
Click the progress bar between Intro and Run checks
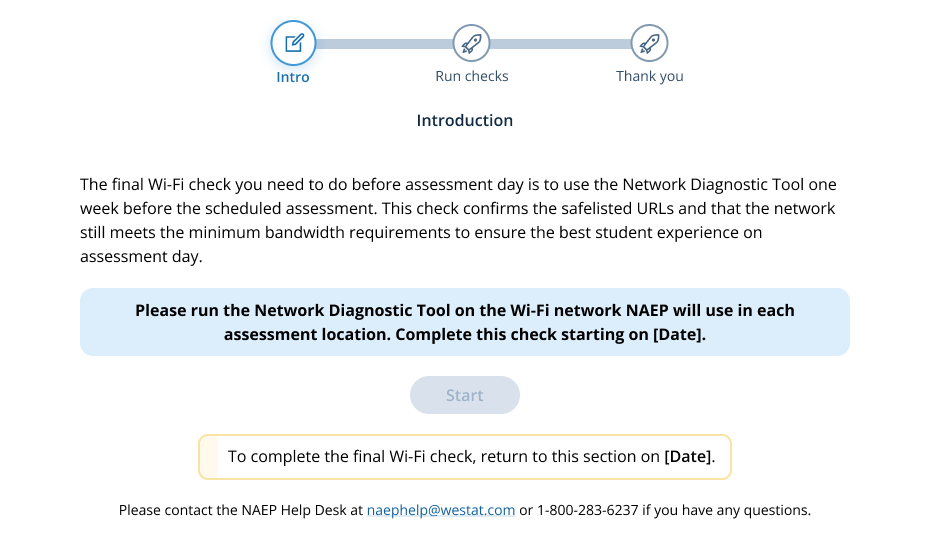(383, 44)
